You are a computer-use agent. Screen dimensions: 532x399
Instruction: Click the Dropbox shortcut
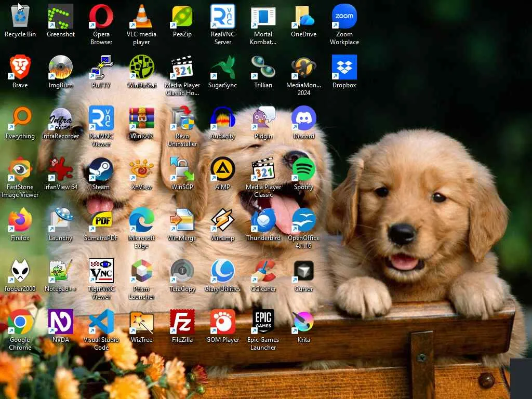(344, 67)
